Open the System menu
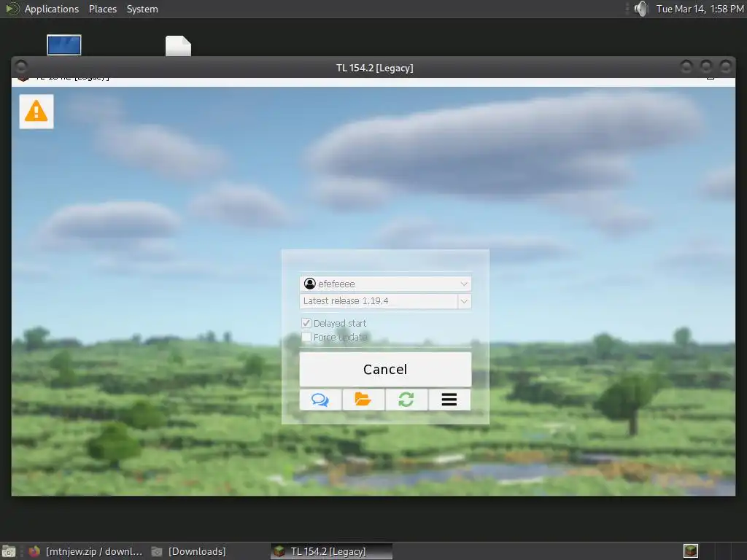The image size is (747, 560). [142, 9]
